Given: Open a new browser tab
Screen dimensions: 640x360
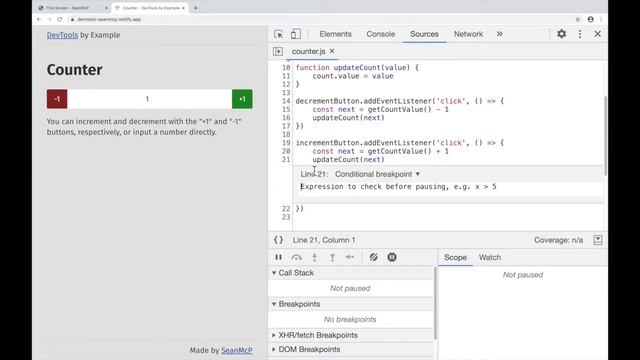Looking at the screenshot, I should point(196,8).
